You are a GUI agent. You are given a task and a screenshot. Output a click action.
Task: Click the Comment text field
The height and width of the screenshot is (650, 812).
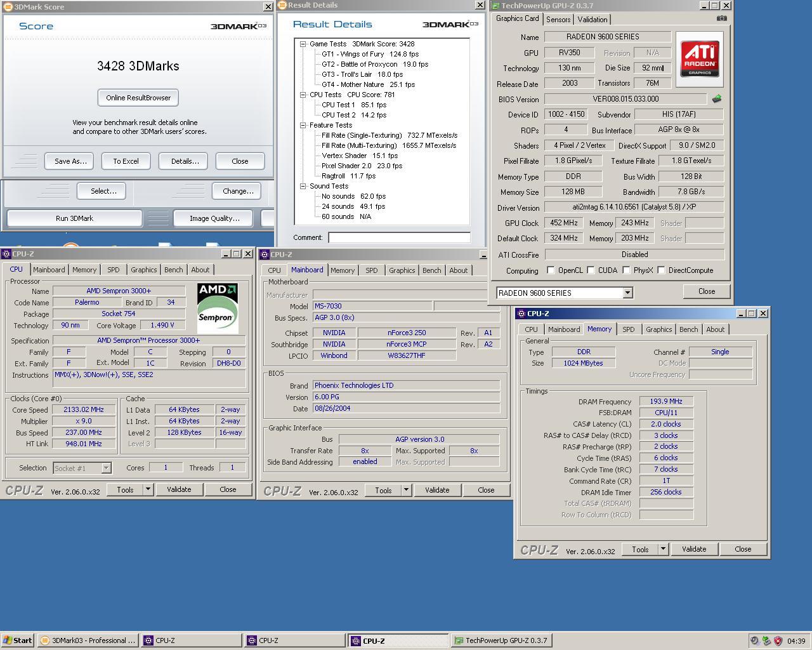coord(399,237)
